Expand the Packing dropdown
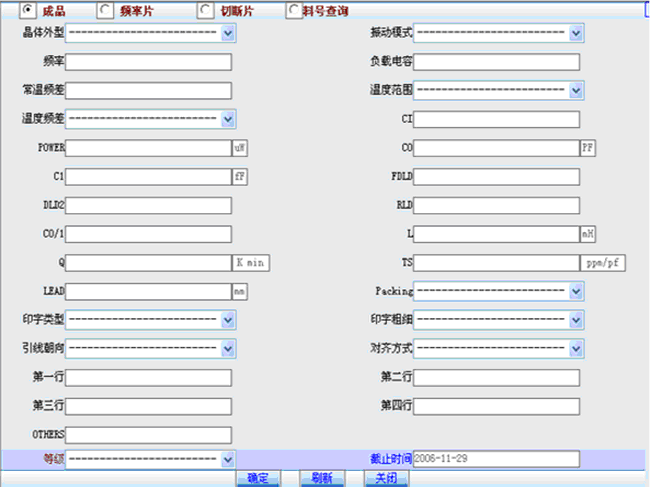652x489 pixels. click(499, 291)
